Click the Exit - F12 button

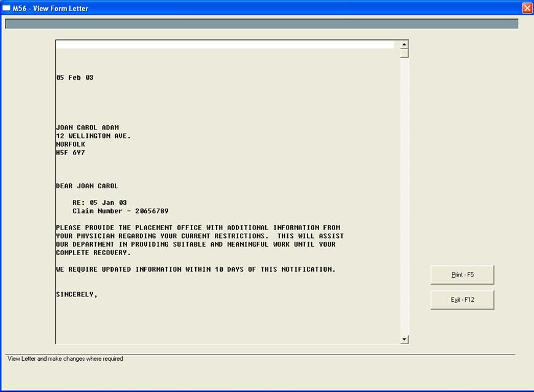tap(462, 300)
